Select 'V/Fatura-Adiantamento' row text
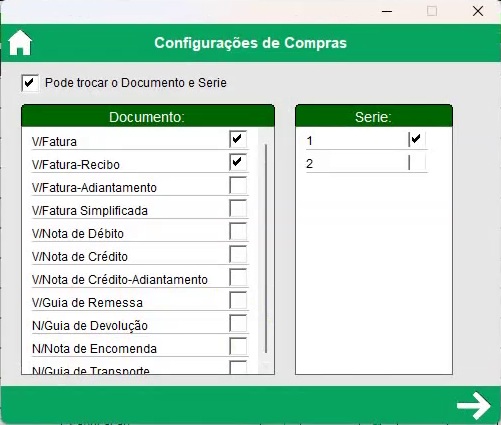 point(94,188)
